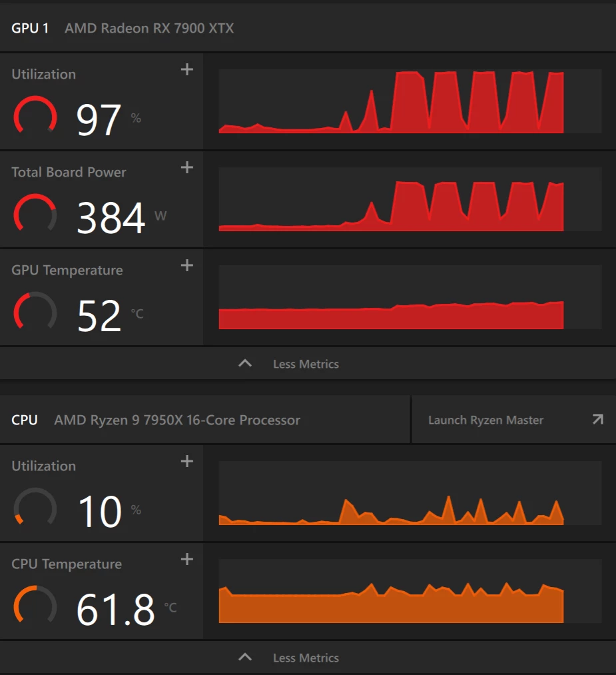Image resolution: width=616 pixels, height=675 pixels.
Task: Click the GPU section Utilization label
Action: (x=43, y=75)
